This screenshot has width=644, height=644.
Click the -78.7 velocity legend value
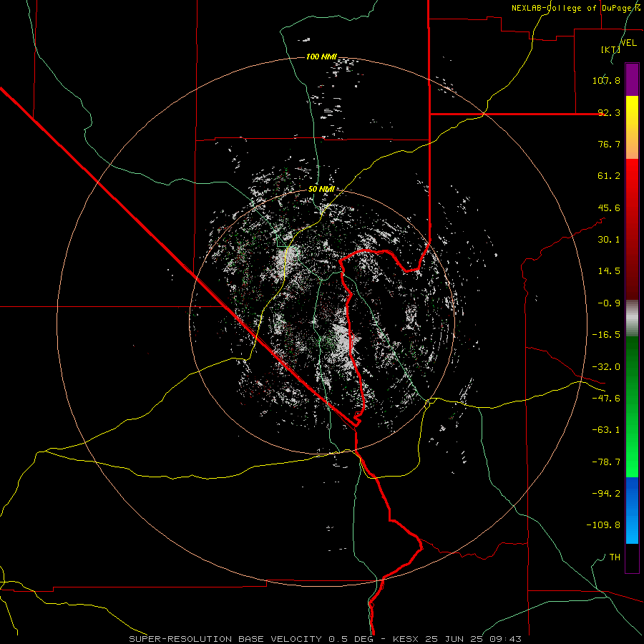tap(606, 462)
